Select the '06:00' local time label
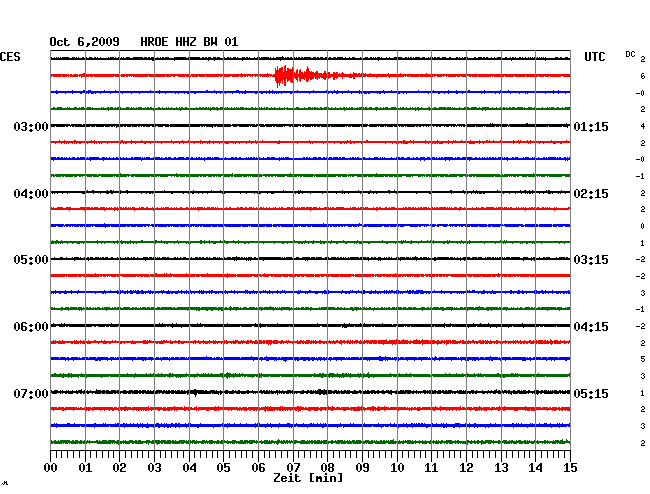The image size is (650, 494). (31, 327)
